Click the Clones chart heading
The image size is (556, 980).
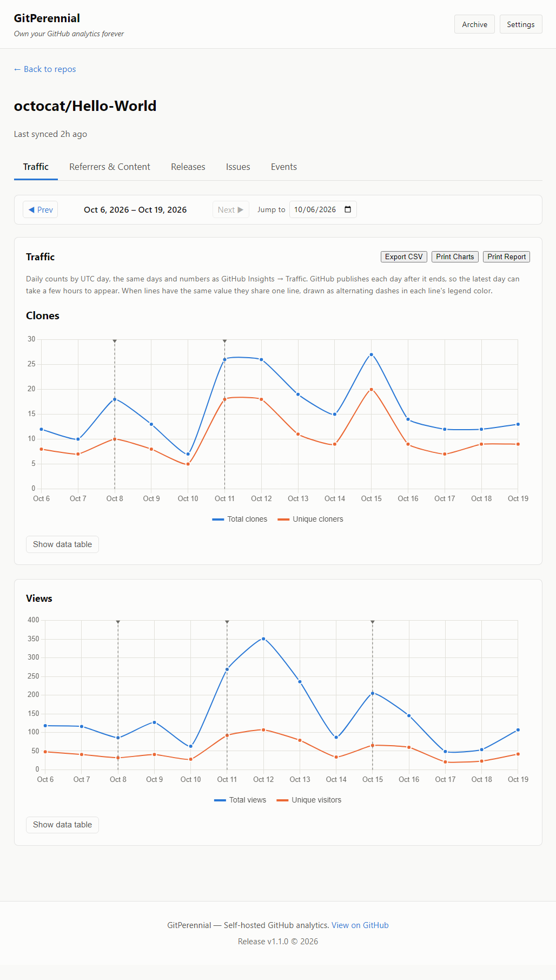click(43, 315)
